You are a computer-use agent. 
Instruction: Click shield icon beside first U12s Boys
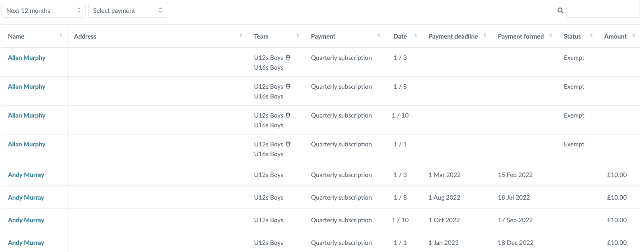pos(288,58)
